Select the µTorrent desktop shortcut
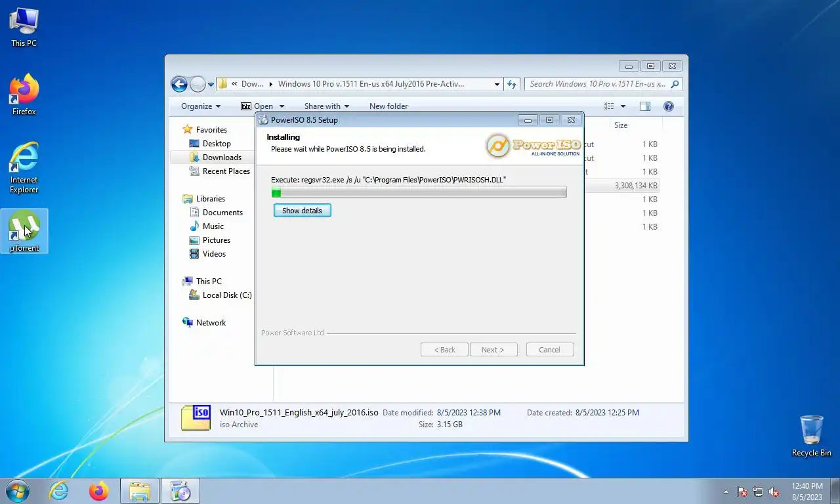This screenshot has height=504, width=840. pyautogui.click(x=24, y=231)
